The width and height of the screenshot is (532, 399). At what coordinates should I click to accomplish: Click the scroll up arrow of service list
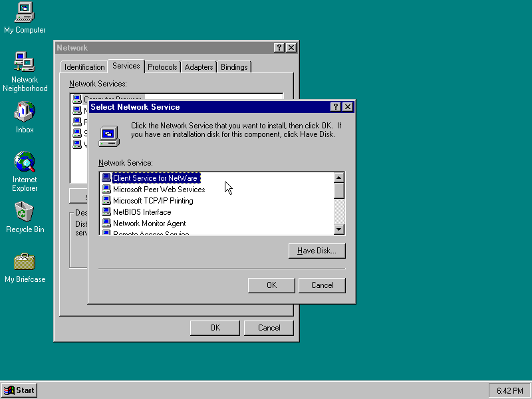(339, 178)
